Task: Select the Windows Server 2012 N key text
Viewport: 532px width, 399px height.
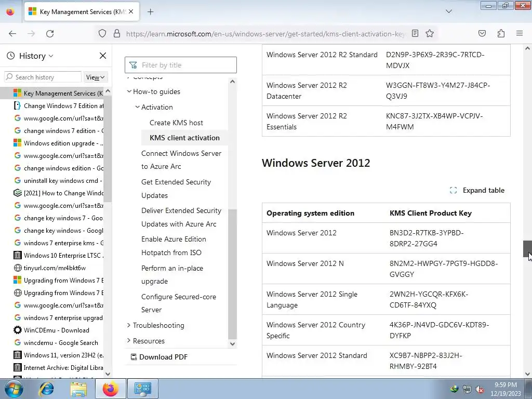Action: 444,269
